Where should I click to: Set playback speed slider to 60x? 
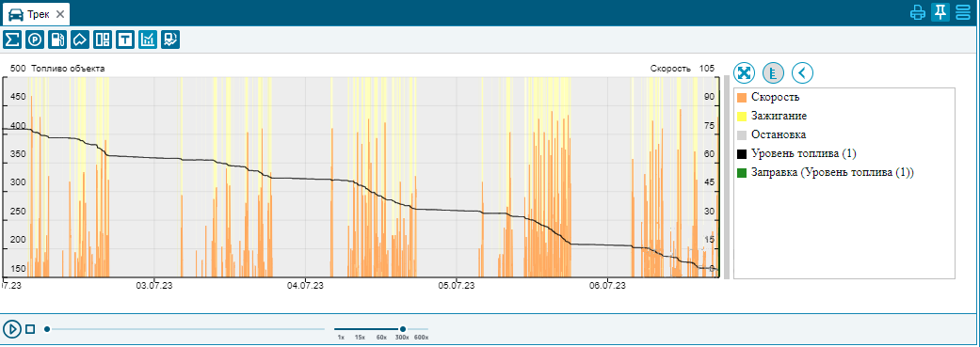point(380,329)
